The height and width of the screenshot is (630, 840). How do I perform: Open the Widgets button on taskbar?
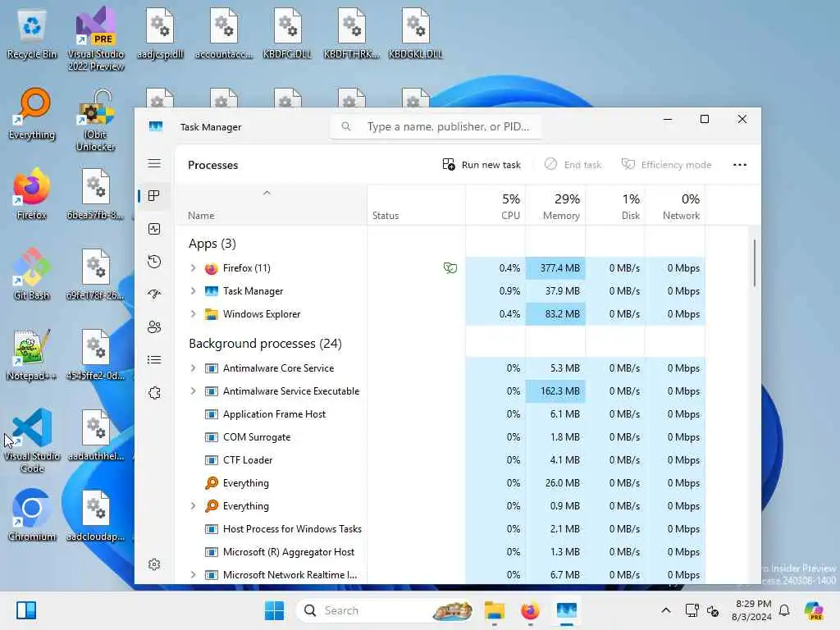[x=26, y=610]
